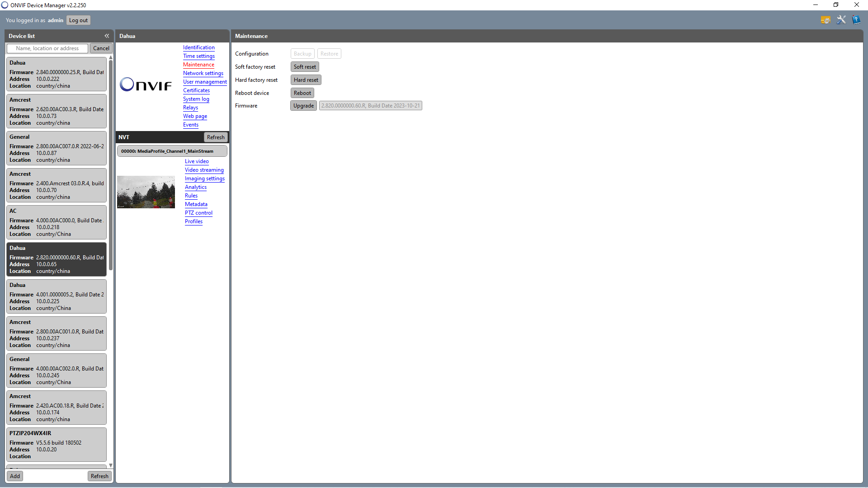
Task: Click the camera preview thumbnail
Action: coord(146,192)
